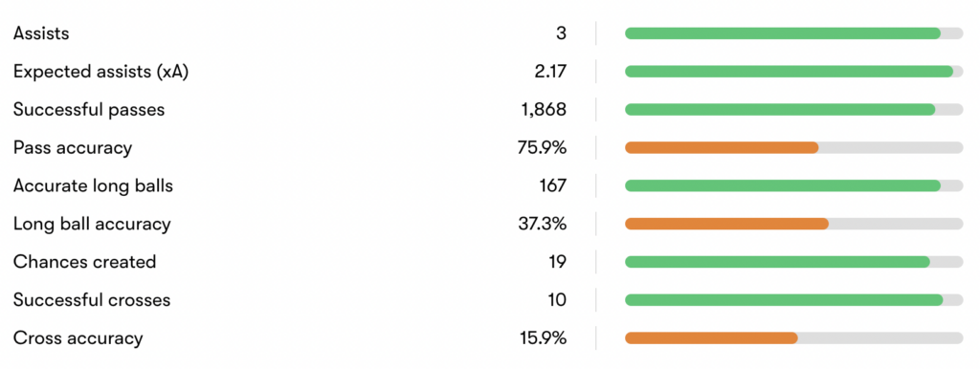Click the 37.3% long ball value
Screen dimensions: 980x369
542,224
